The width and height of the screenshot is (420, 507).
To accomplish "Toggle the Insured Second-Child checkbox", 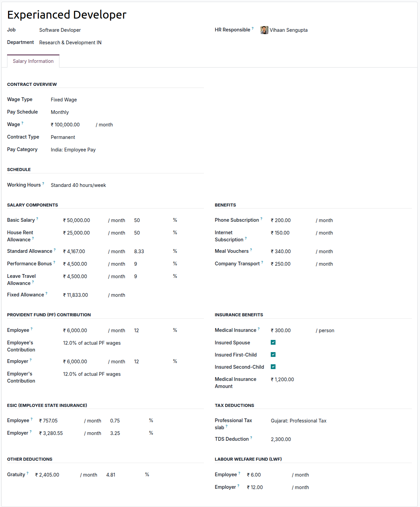I will click(273, 367).
